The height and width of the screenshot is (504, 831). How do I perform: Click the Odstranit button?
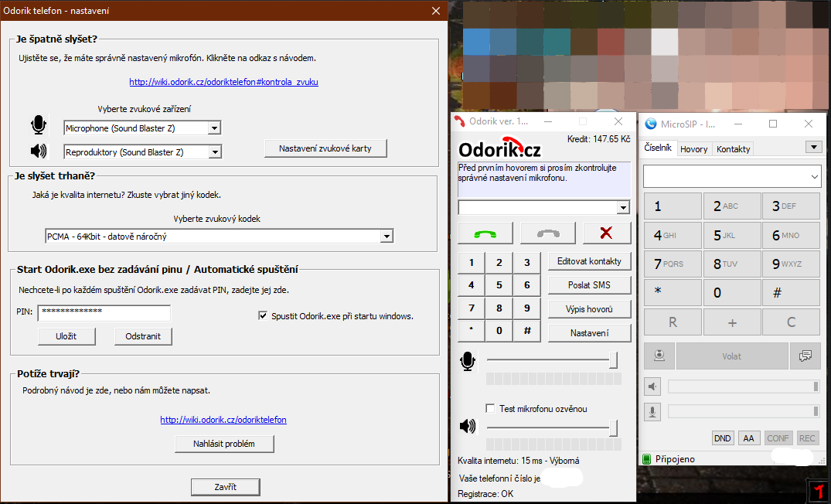point(143,336)
